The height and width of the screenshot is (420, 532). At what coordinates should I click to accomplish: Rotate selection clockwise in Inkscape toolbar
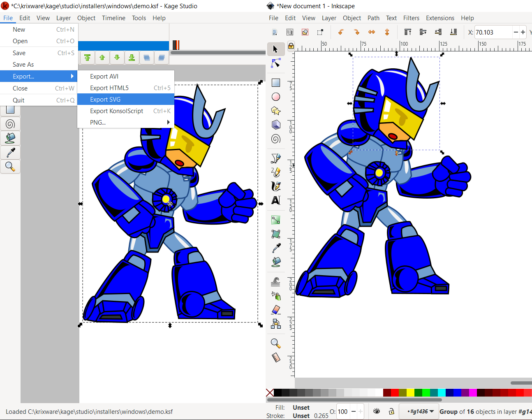(x=356, y=32)
